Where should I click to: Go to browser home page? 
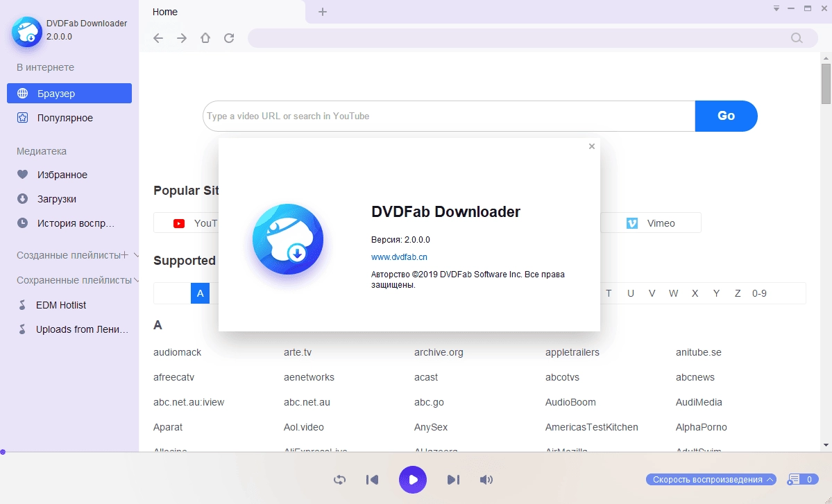pyautogui.click(x=205, y=38)
